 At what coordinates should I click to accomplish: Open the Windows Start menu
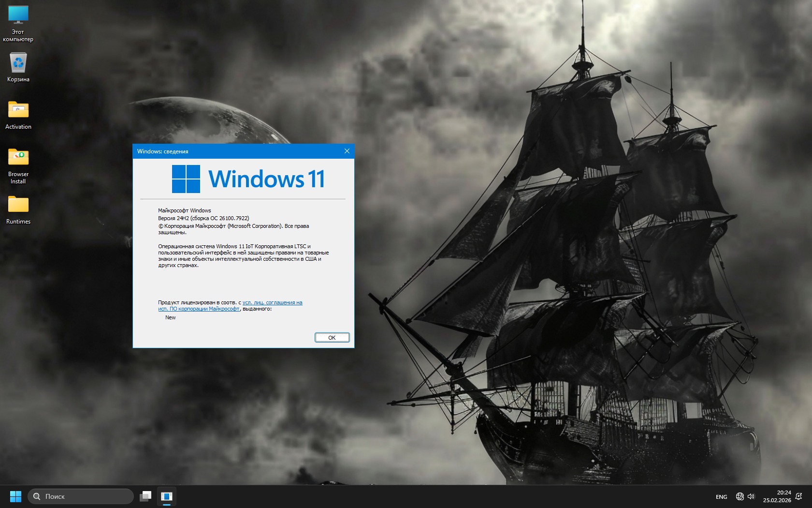(x=15, y=496)
